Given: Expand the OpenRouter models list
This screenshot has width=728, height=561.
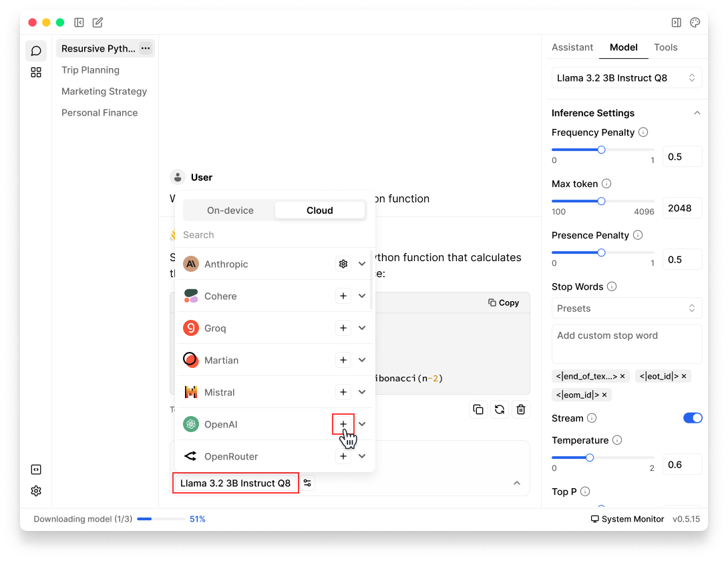Looking at the screenshot, I should pyautogui.click(x=362, y=456).
